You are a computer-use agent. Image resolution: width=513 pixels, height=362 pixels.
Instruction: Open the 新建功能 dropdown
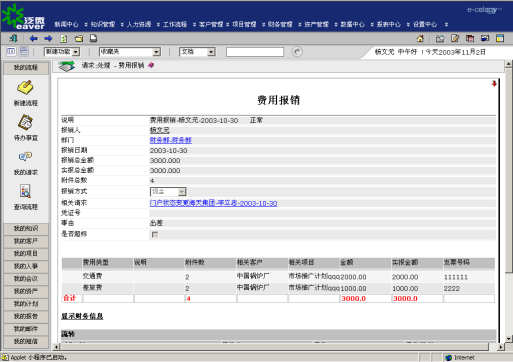tap(62, 52)
